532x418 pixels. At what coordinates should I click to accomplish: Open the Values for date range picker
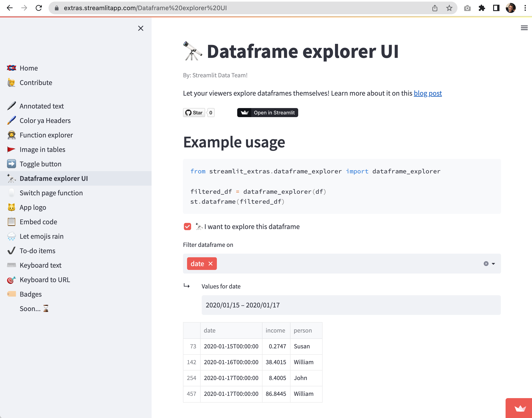(351, 305)
